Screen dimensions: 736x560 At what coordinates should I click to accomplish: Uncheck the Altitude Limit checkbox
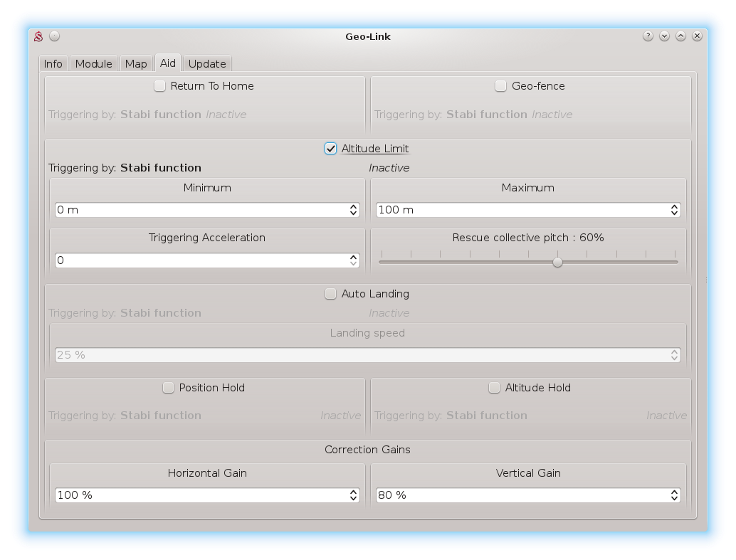[x=331, y=149]
